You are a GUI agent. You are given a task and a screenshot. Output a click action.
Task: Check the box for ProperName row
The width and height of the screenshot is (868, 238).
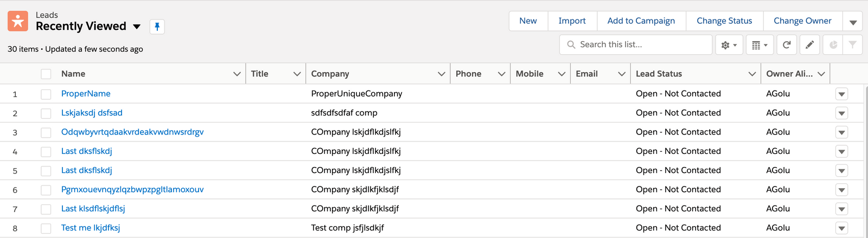point(46,94)
